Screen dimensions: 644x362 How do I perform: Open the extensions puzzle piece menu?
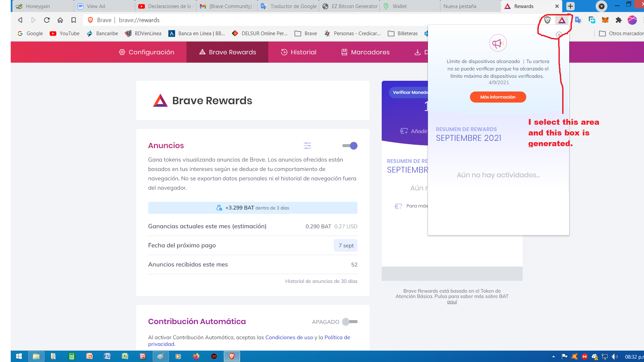click(619, 20)
